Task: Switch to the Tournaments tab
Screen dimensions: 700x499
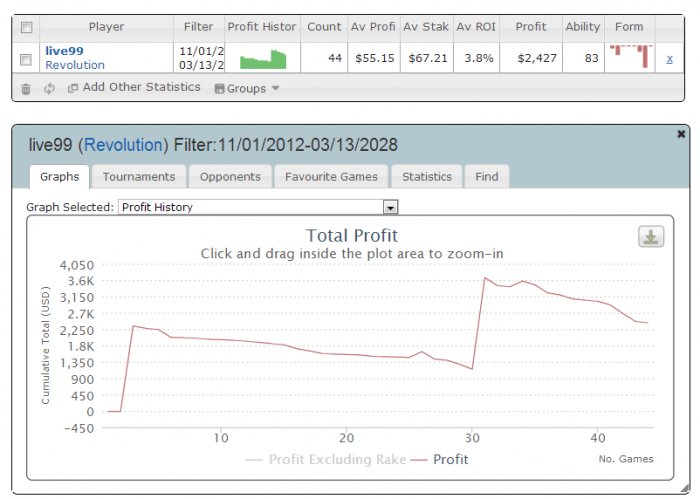Action: coord(139,177)
